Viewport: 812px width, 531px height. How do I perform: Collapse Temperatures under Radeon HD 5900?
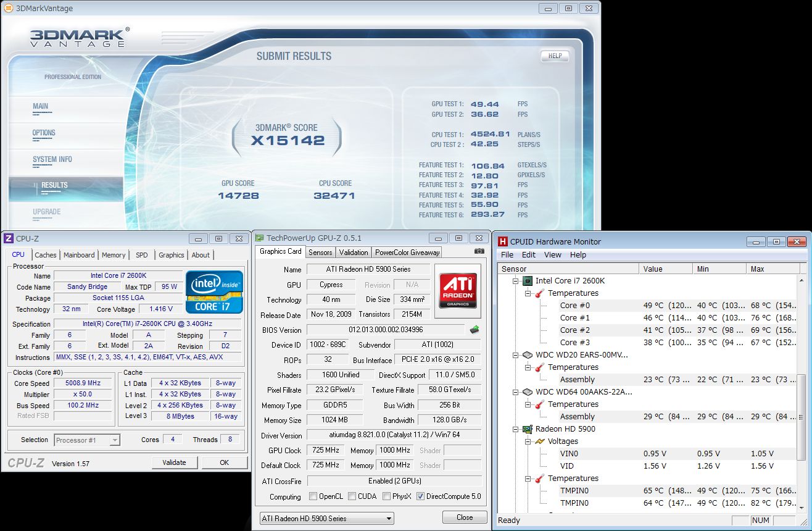[528, 479]
